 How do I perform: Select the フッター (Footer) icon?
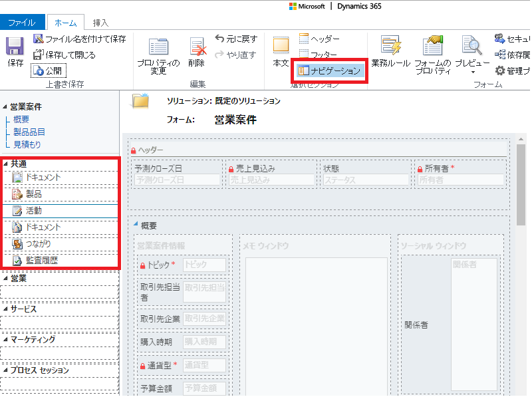pyautogui.click(x=303, y=54)
